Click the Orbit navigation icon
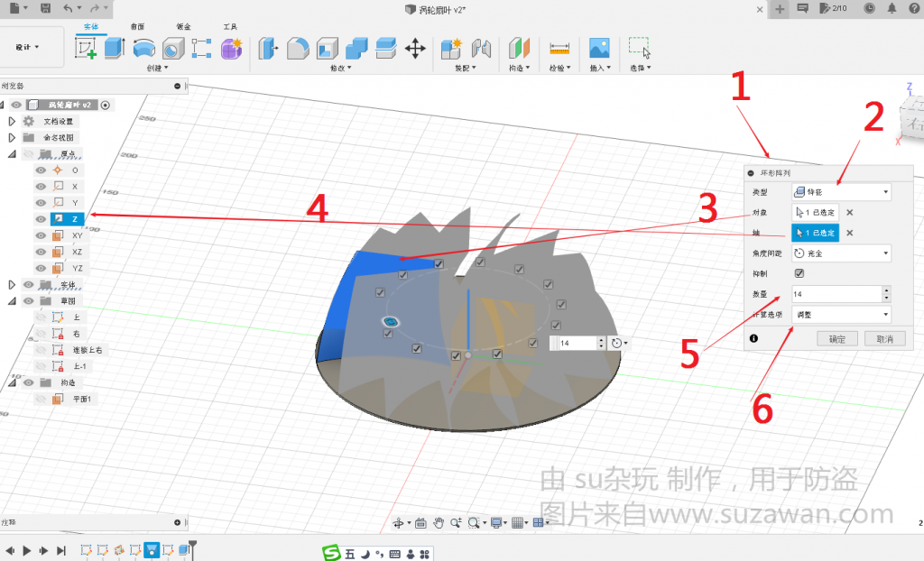 (399, 523)
